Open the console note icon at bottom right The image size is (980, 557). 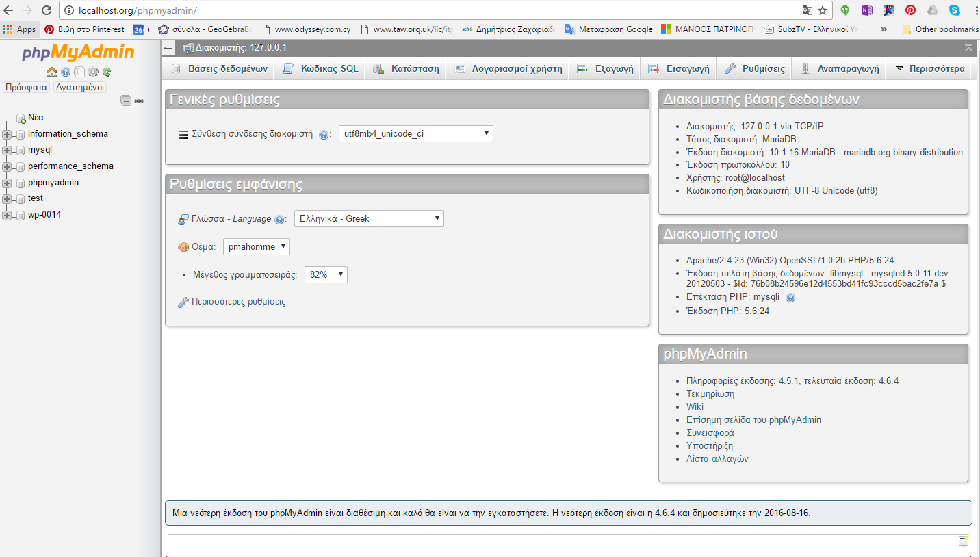(x=964, y=541)
